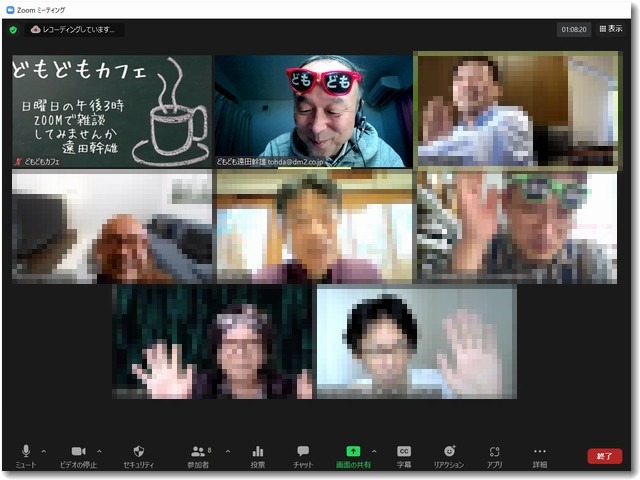Click the red 終了 end button
The width and height of the screenshot is (640, 480).
pyautogui.click(x=604, y=456)
